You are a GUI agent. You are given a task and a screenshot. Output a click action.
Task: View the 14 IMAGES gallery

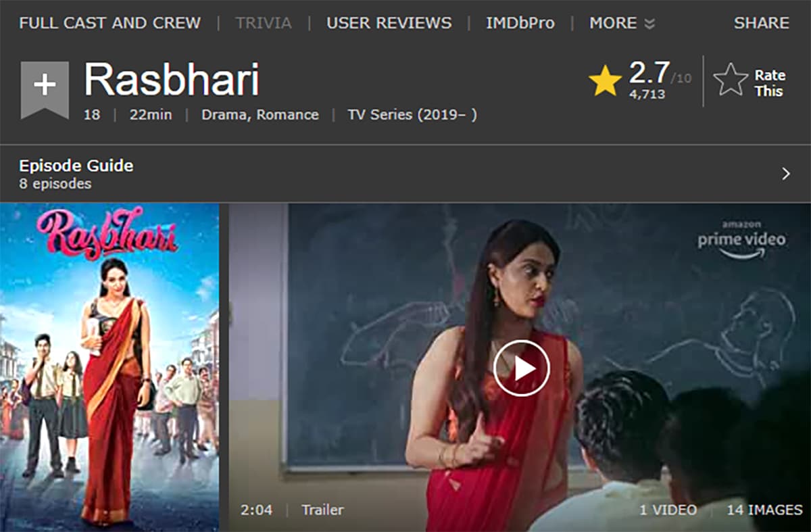764,510
